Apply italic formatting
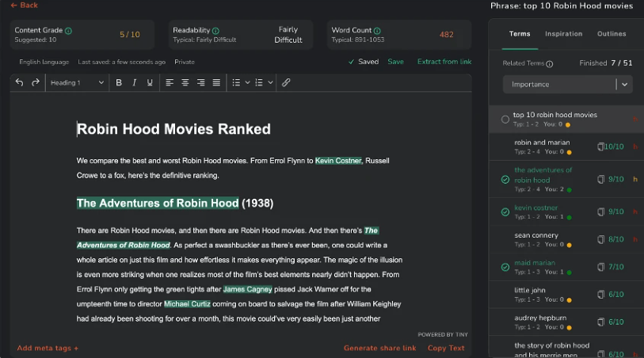Image resolution: width=644 pixels, height=358 pixels. coord(135,82)
